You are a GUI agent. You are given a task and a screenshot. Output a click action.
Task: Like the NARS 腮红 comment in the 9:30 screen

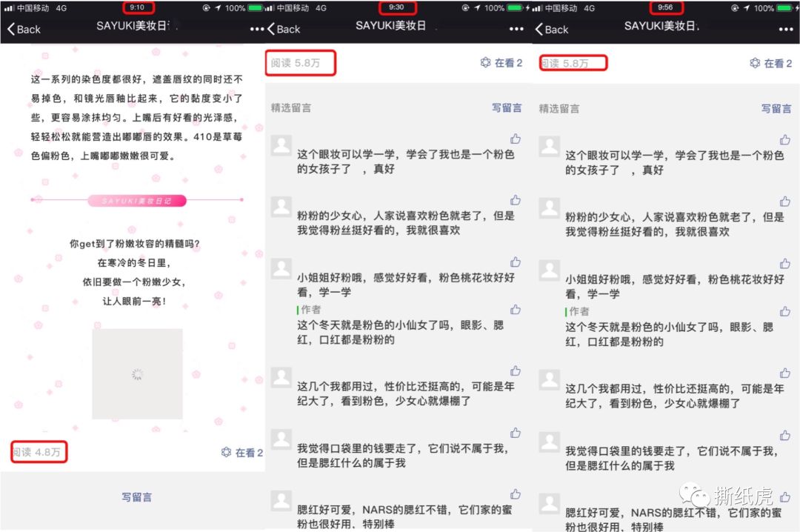coord(516,494)
